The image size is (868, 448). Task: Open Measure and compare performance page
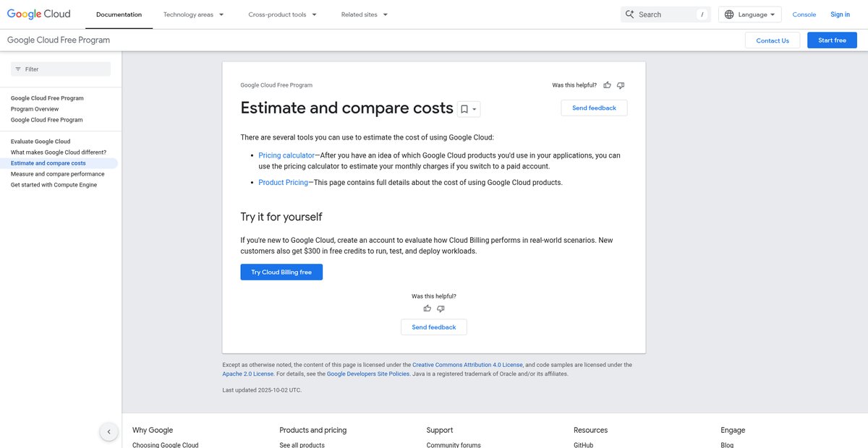coord(58,174)
